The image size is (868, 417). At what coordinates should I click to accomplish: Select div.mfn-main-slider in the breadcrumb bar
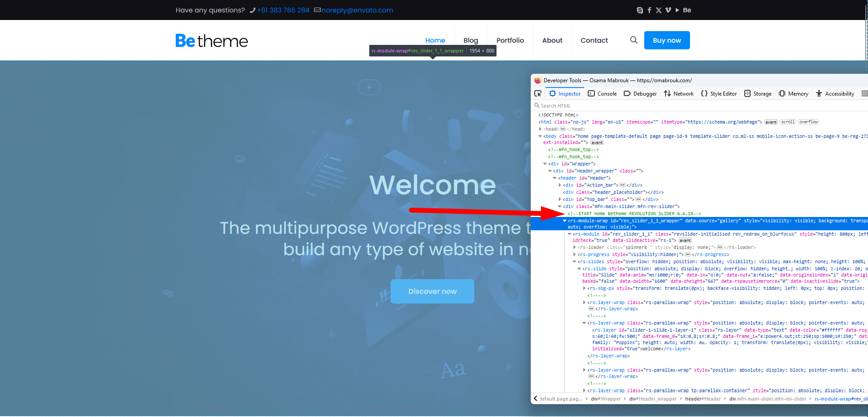pyautogui.click(x=767, y=399)
